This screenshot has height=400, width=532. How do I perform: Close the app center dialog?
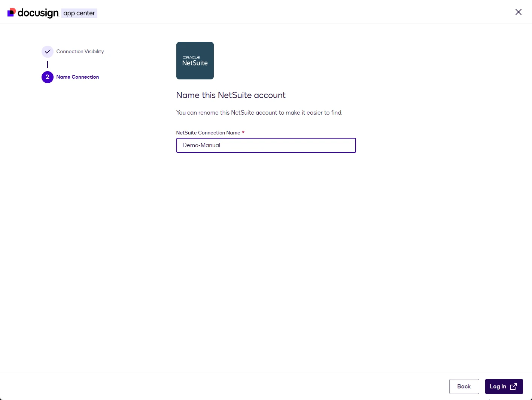pyautogui.click(x=518, y=12)
